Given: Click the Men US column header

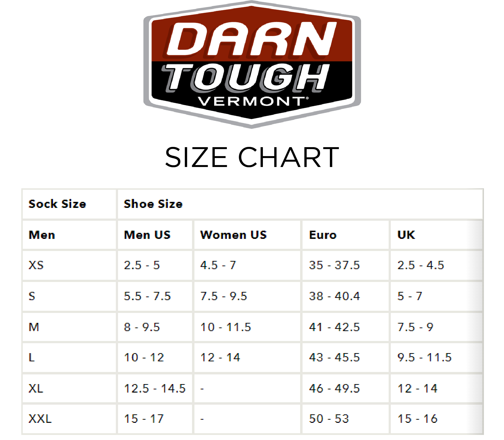Looking at the screenshot, I should pyautogui.click(x=147, y=235).
